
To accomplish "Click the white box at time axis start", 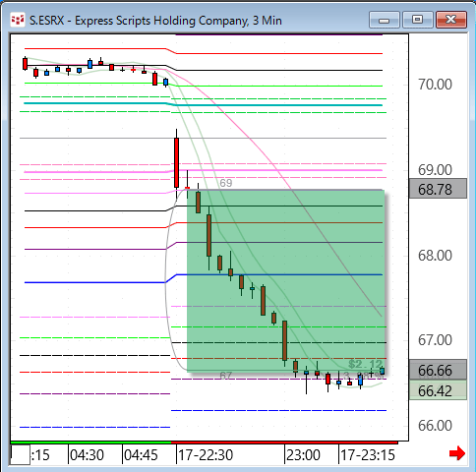I will (21, 454).
